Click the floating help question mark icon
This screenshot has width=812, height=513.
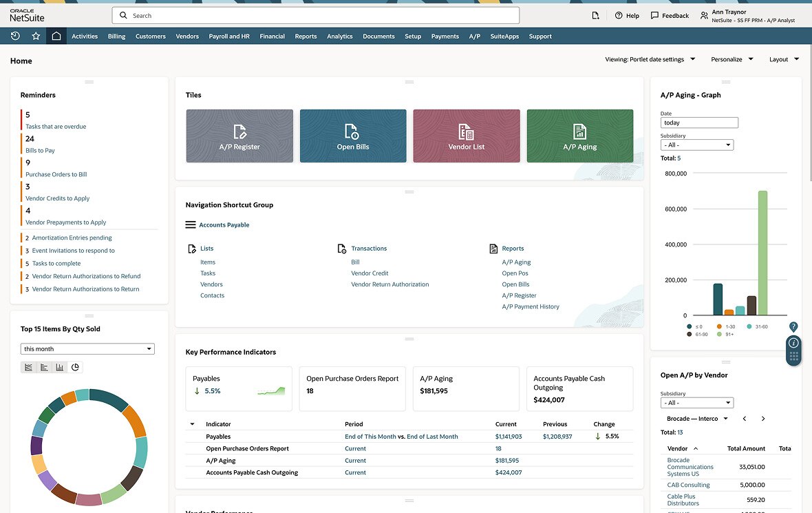pyautogui.click(x=793, y=326)
